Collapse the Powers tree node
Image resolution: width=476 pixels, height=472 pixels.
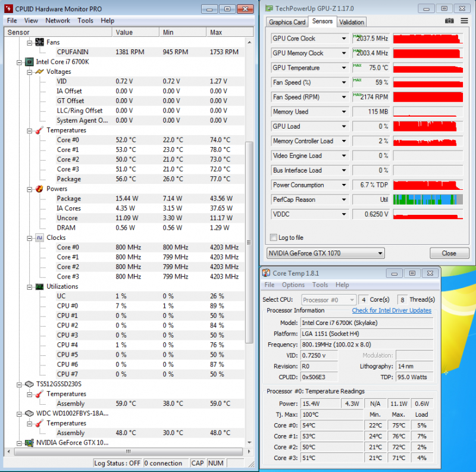29,189
